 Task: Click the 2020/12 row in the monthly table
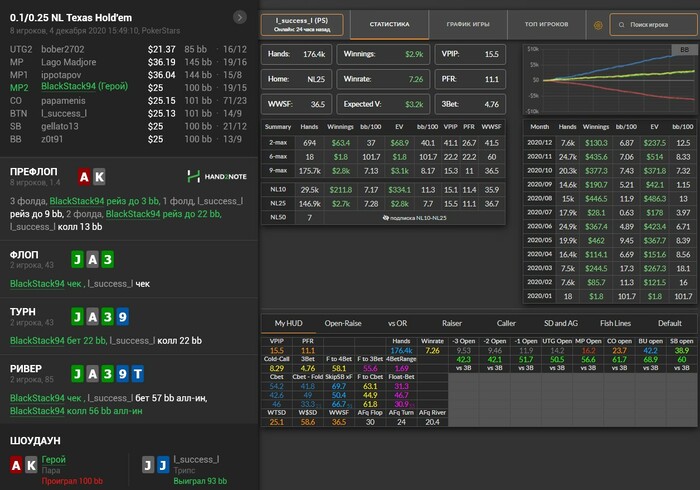(610, 143)
